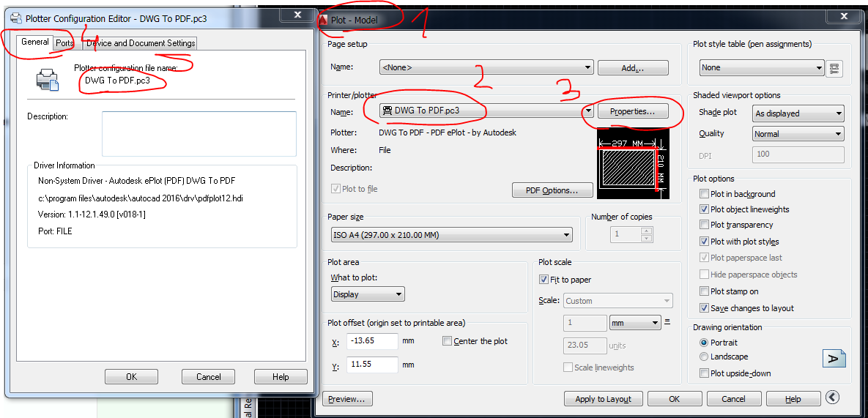Enable Plot upside-down checkbox
The width and height of the screenshot is (868, 418).
pyautogui.click(x=704, y=373)
